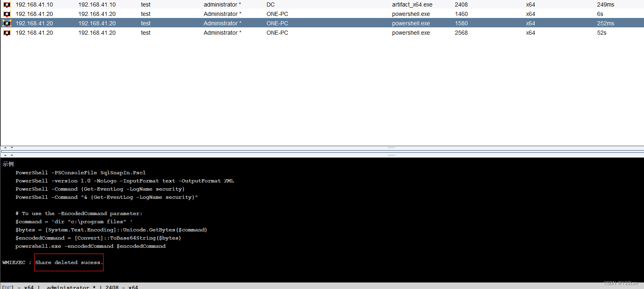Collapse pane with up arrow on upper divider
Screen dimensions: 644x289
[x=5, y=147]
